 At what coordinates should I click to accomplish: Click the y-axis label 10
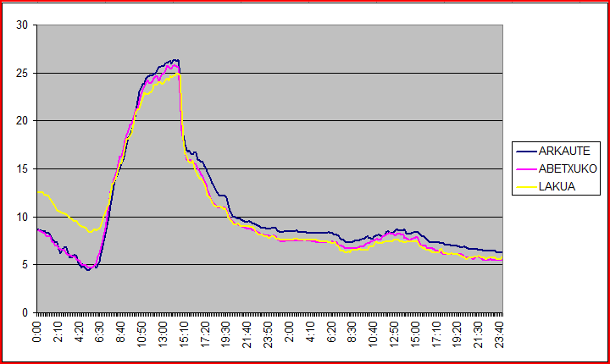pyautogui.click(x=22, y=217)
